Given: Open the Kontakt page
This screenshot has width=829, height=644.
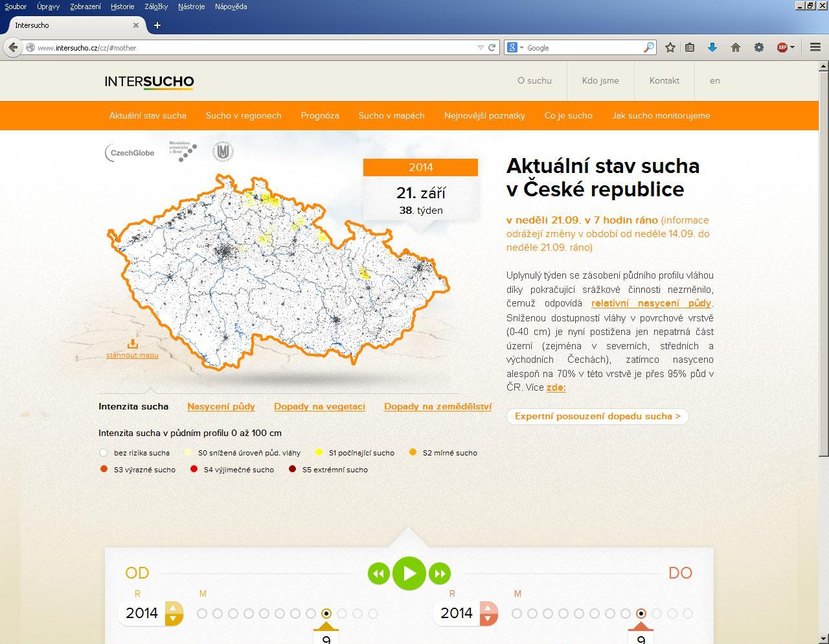Looking at the screenshot, I should point(664,81).
